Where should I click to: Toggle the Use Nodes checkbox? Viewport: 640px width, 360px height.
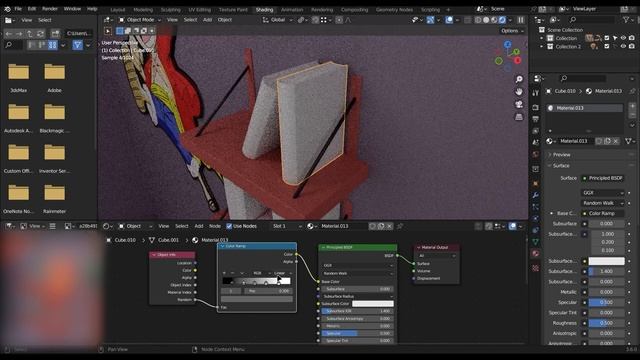tap(229, 226)
